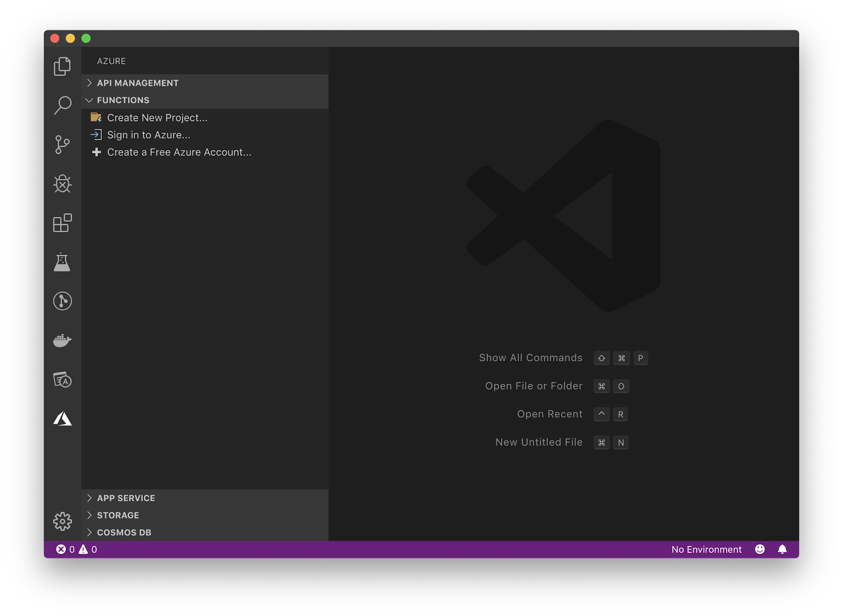Click No Environment in status bar
The width and height of the screenshot is (843, 616).
click(x=706, y=549)
